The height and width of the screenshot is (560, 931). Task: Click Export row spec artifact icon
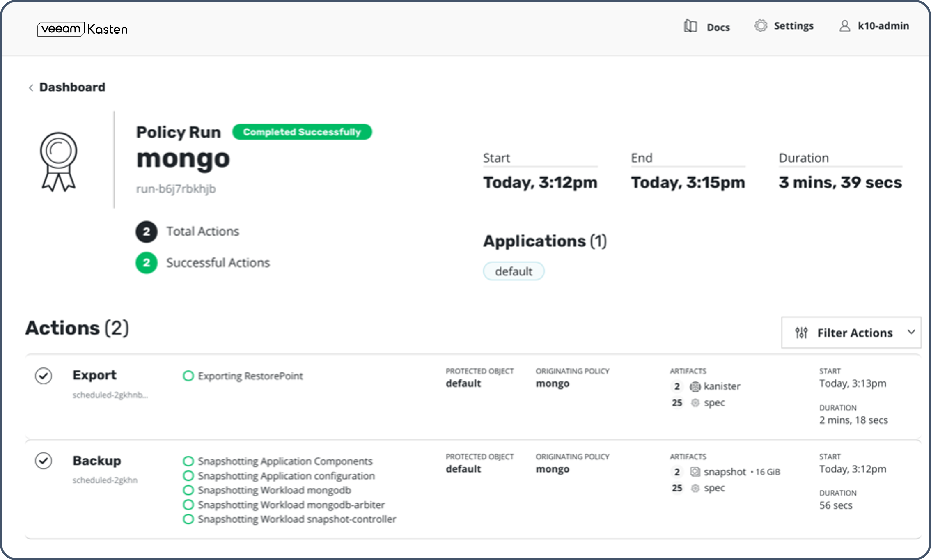(x=695, y=403)
